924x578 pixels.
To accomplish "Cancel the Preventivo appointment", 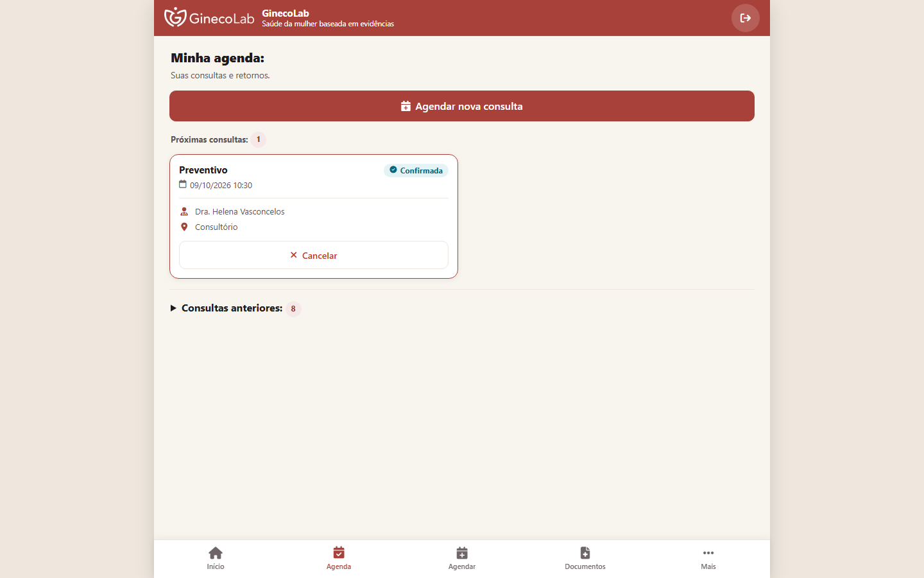I will click(x=314, y=255).
